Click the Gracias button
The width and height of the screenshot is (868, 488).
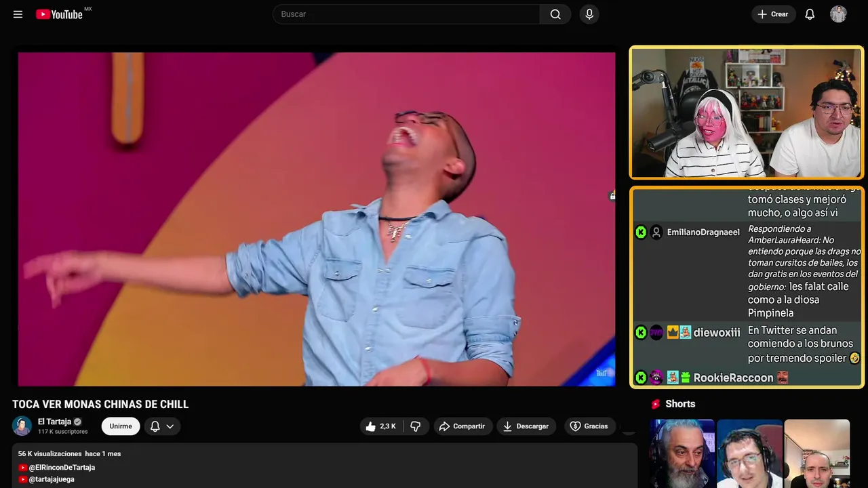[590, 426]
